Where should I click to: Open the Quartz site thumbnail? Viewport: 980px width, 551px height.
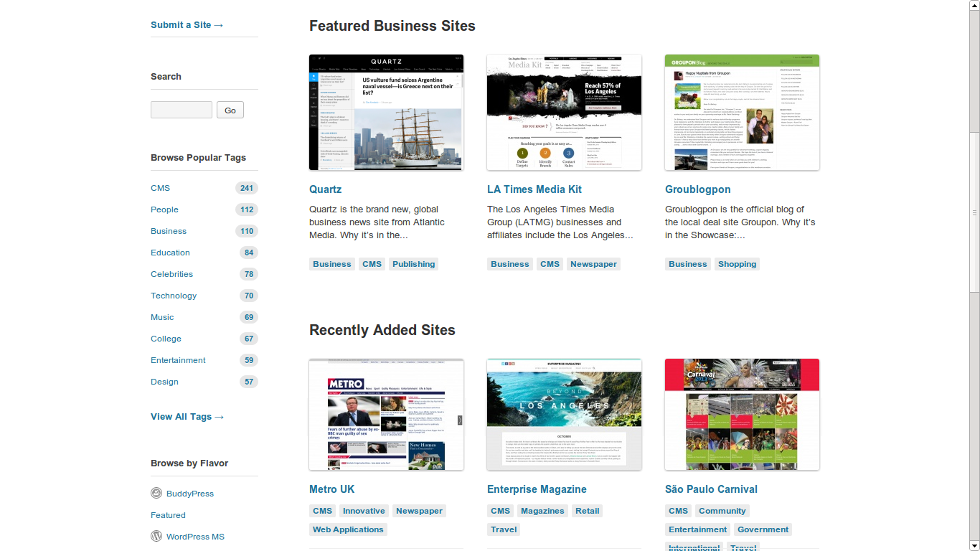click(387, 113)
